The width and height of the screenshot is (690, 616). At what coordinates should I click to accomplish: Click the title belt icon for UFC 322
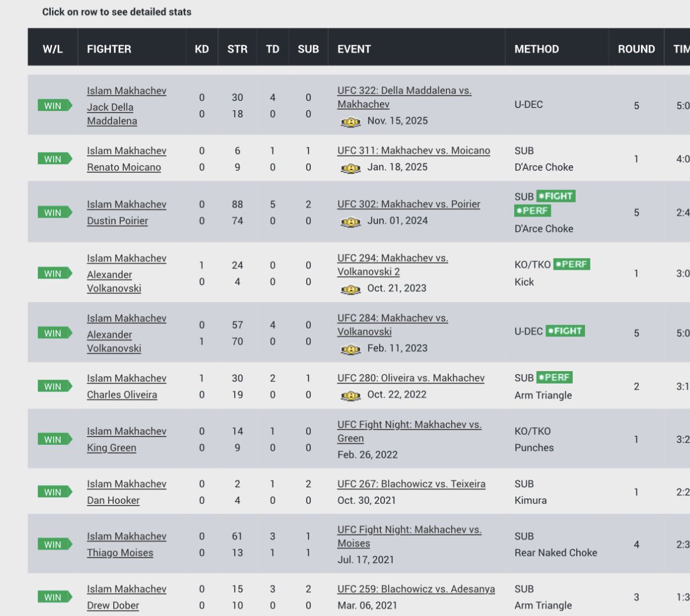(x=351, y=122)
